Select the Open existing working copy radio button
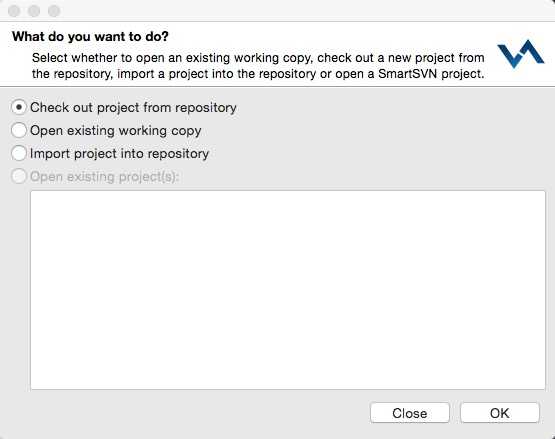555x439 pixels. (x=19, y=130)
